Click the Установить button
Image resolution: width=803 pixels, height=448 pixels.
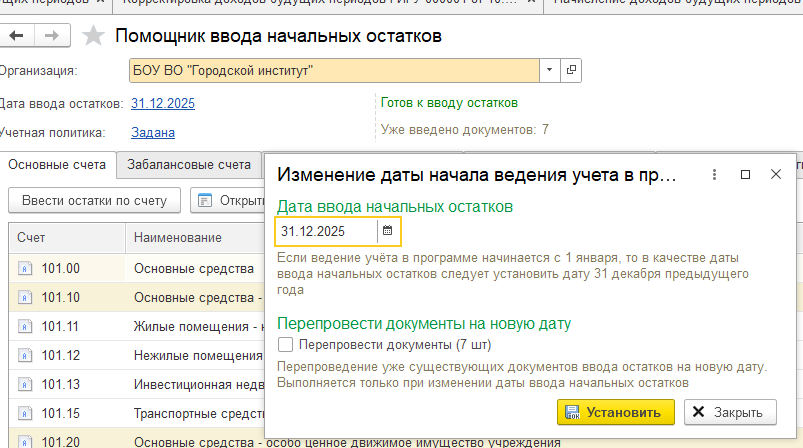pyautogui.click(x=616, y=412)
